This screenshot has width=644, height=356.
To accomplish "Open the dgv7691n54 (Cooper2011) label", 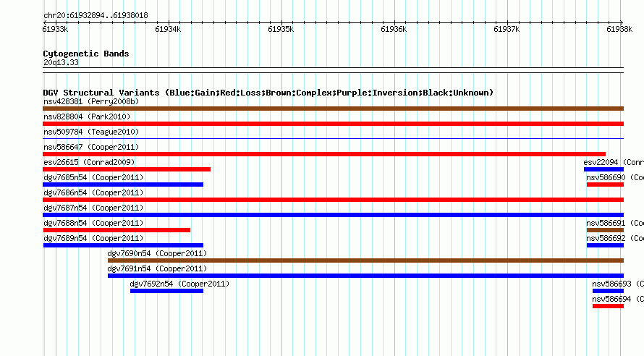I will coord(157,268).
